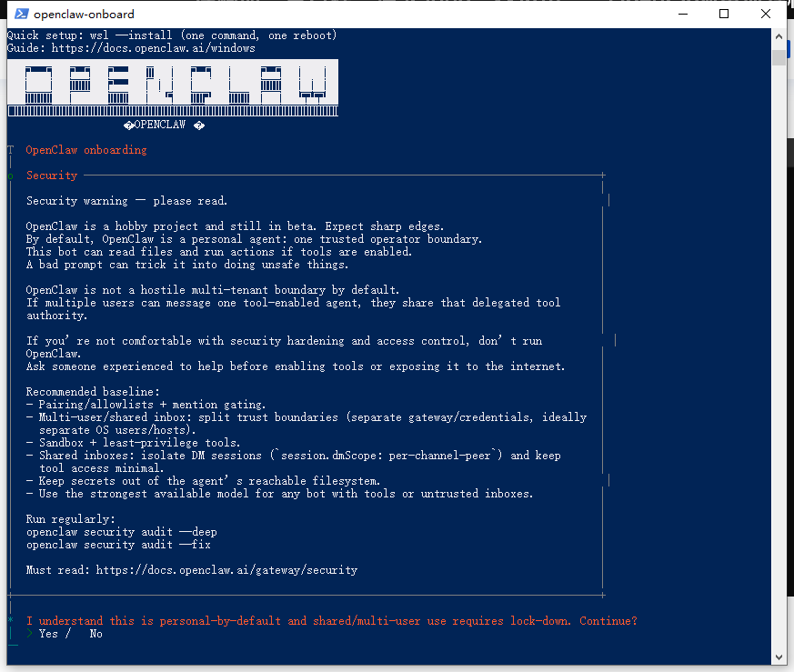Screen dimensions: 794x672
Task: Click 'openclaw security audit --deep' command text
Action: [122, 532]
